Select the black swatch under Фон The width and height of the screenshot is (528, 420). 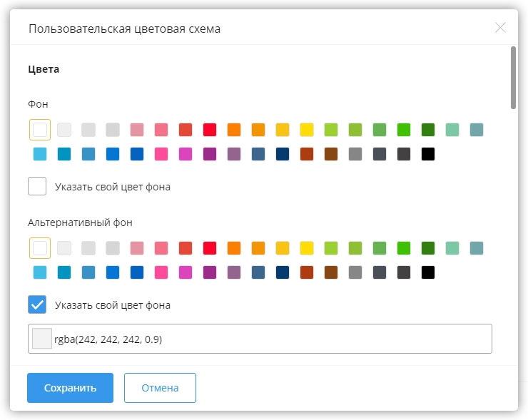428,154
